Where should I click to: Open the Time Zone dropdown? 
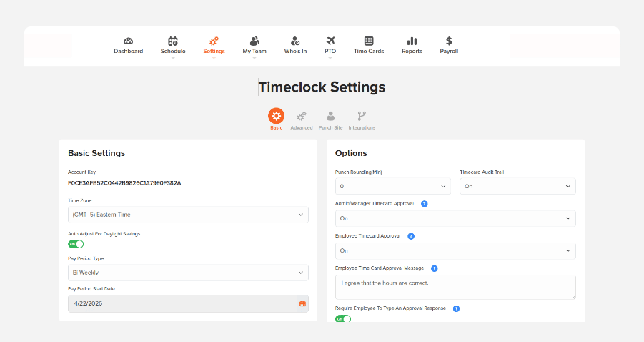(188, 215)
